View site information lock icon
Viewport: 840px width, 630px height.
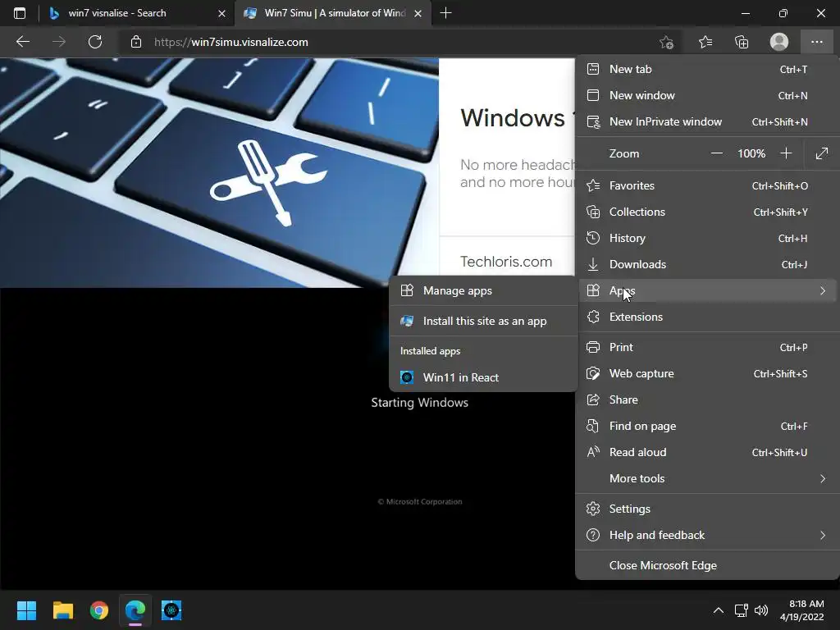click(136, 42)
